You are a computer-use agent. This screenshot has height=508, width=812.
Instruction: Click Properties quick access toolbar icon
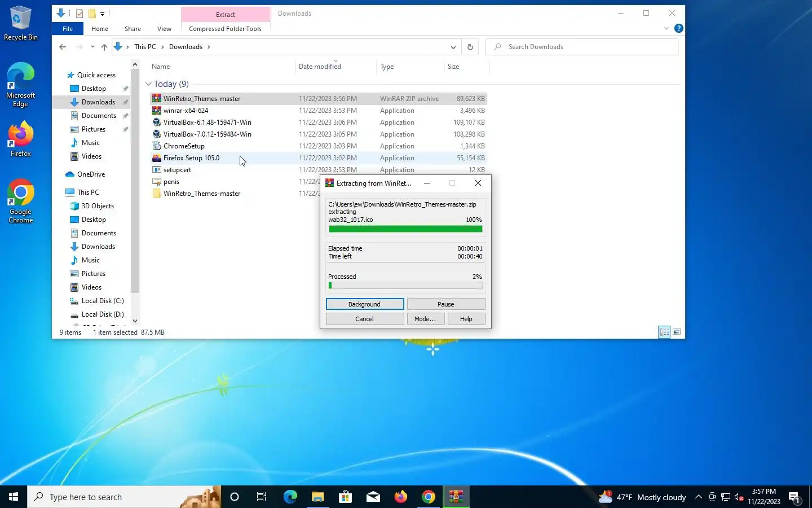coord(80,14)
